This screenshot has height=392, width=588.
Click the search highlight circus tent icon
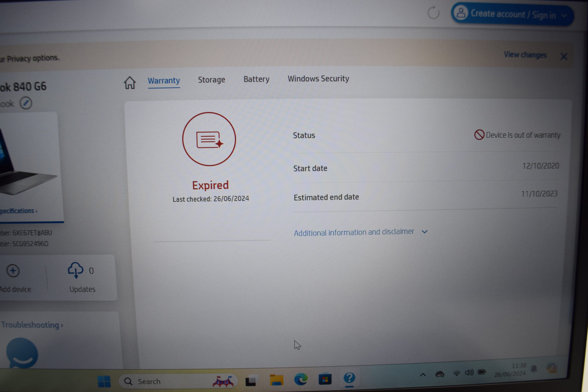pyautogui.click(x=223, y=381)
